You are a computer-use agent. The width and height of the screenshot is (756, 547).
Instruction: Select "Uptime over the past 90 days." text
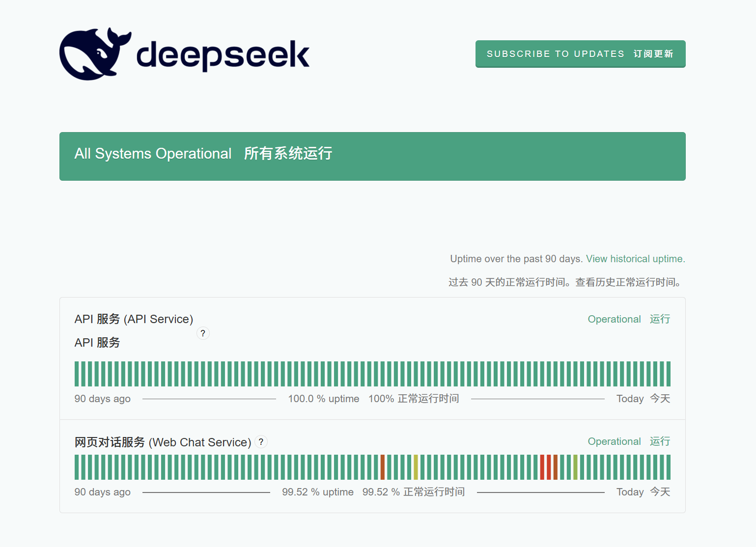[x=516, y=259]
